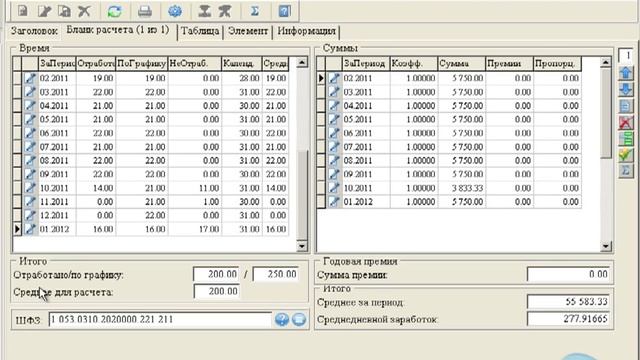
Task: Click the green rows list side button
Action: pyautogui.click(x=626, y=139)
